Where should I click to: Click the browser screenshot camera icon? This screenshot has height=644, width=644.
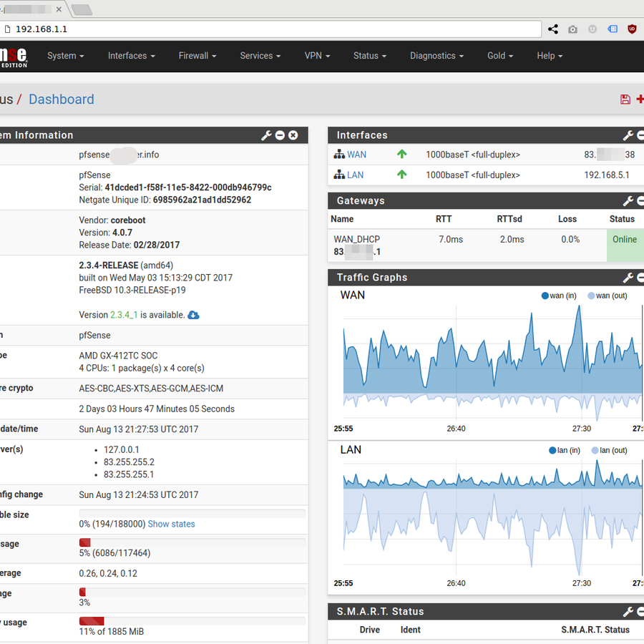click(572, 29)
